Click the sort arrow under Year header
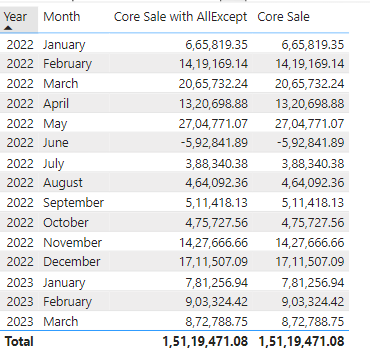This screenshot has height=364, width=370. pyautogui.click(x=8, y=28)
